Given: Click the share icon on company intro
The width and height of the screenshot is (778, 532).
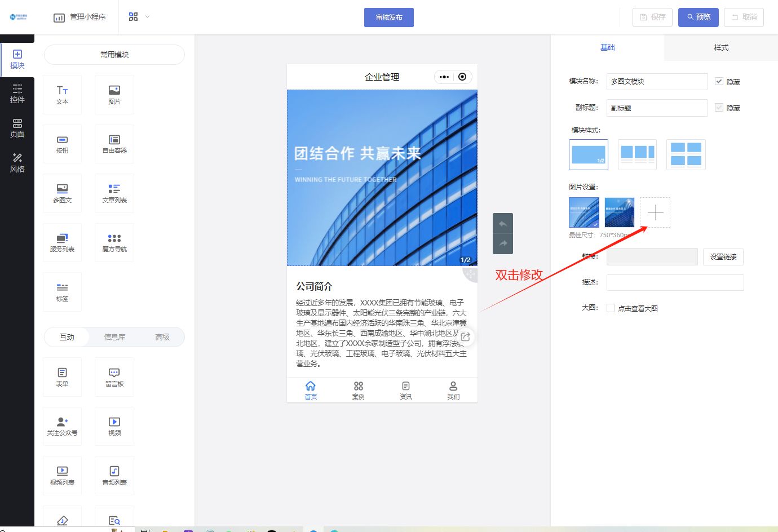Looking at the screenshot, I should [466, 336].
